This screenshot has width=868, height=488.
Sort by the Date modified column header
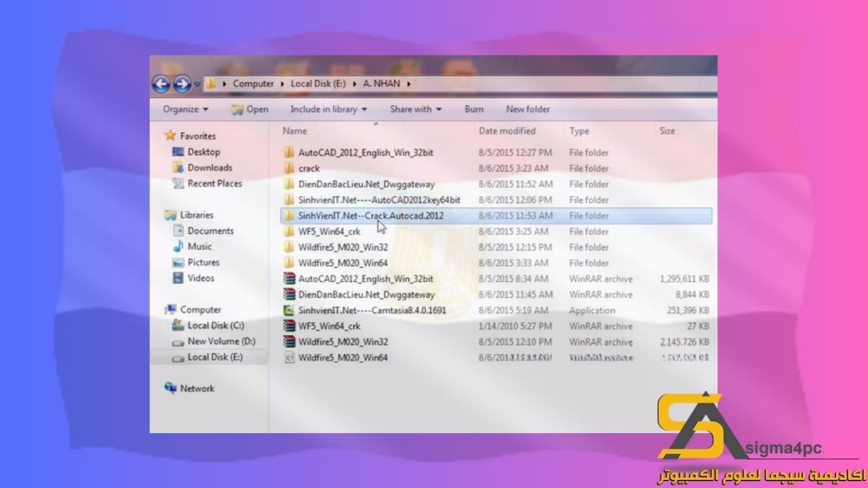[x=507, y=131]
